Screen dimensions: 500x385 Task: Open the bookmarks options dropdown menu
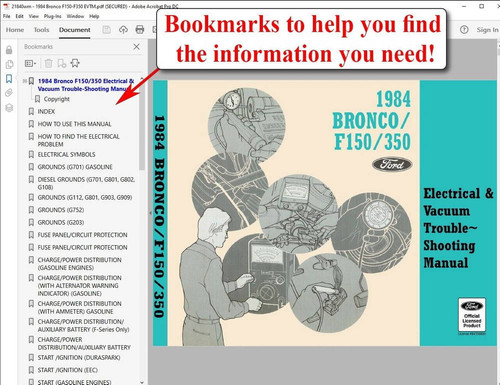point(30,63)
